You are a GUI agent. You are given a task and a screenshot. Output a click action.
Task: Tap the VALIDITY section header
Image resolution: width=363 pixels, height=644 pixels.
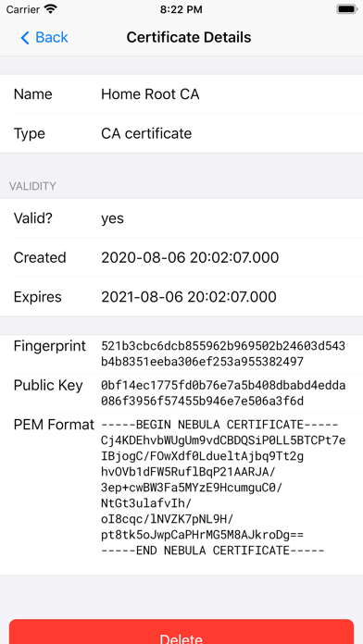[x=32, y=187]
